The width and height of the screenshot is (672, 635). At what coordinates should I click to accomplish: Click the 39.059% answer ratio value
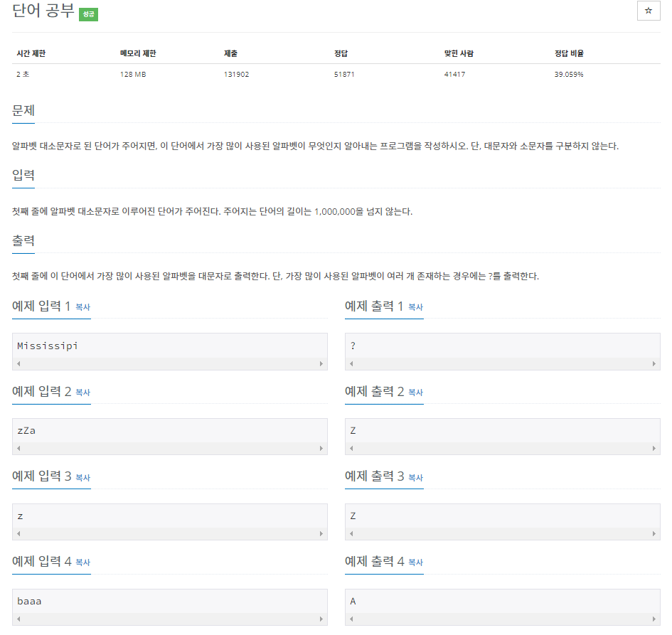(569, 75)
